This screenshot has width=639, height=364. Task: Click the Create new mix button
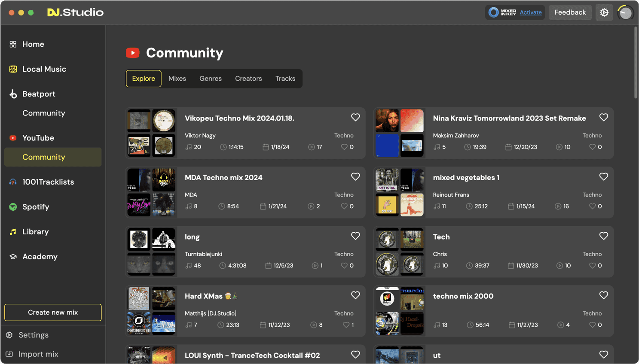tap(53, 312)
